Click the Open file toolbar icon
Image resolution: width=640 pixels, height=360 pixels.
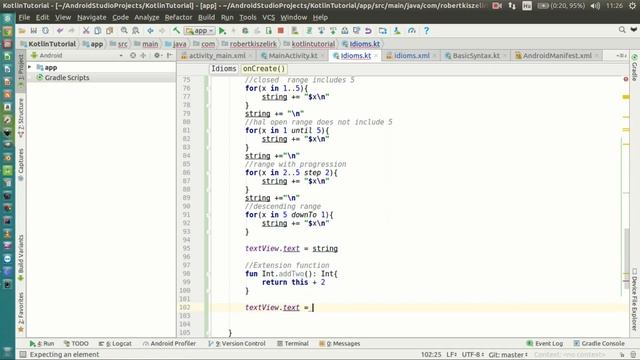click(22, 31)
